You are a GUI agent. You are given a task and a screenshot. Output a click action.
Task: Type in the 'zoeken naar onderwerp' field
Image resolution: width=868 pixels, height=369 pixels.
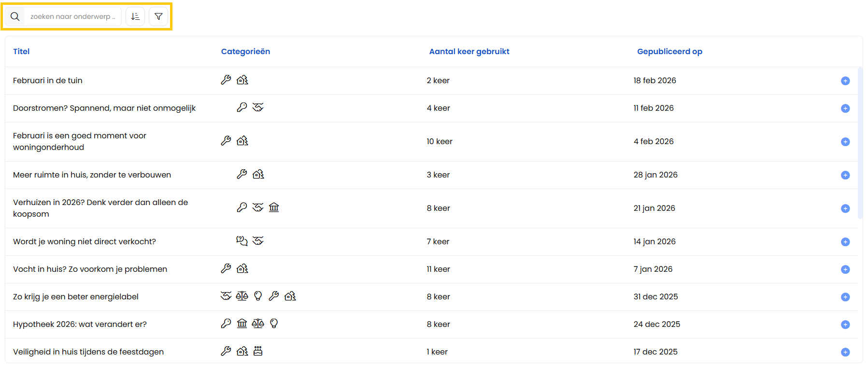72,16
